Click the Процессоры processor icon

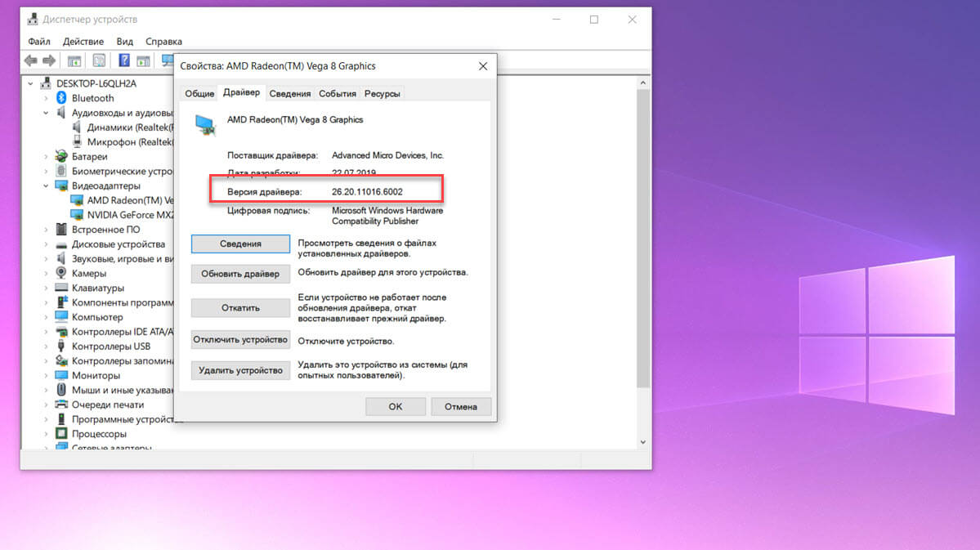(x=61, y=433)
